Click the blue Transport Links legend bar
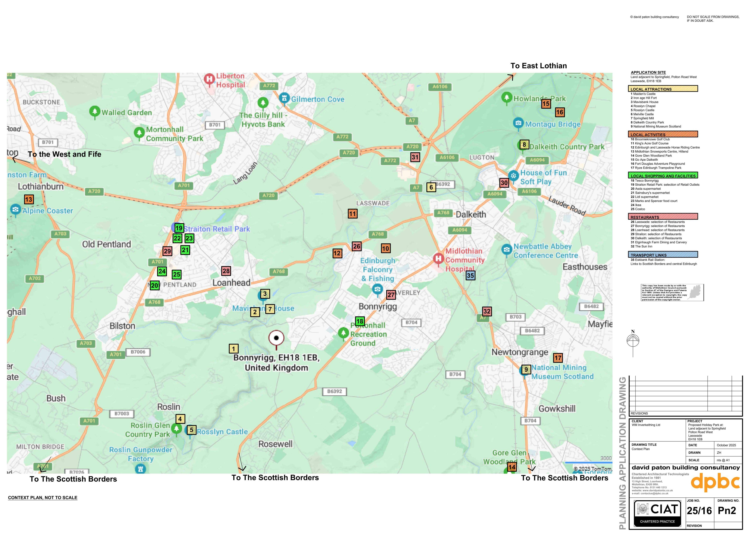 click(663, 254)
